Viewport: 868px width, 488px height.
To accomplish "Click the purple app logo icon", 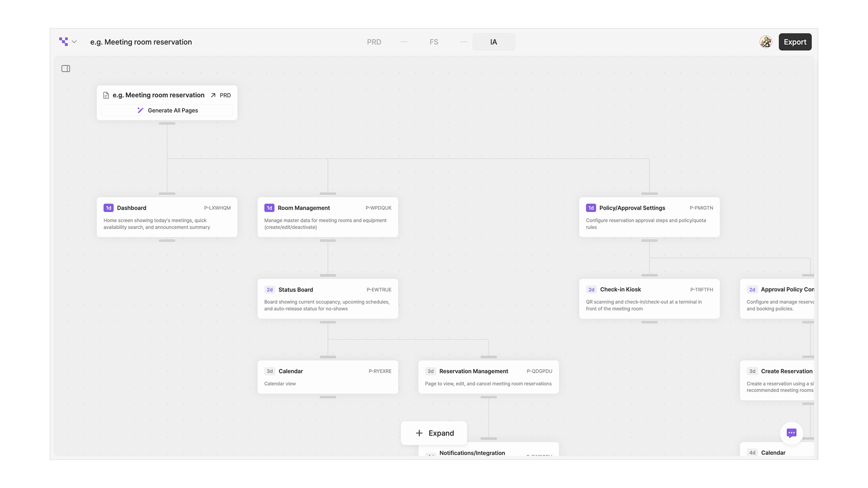I will click(x=63, y=42).
